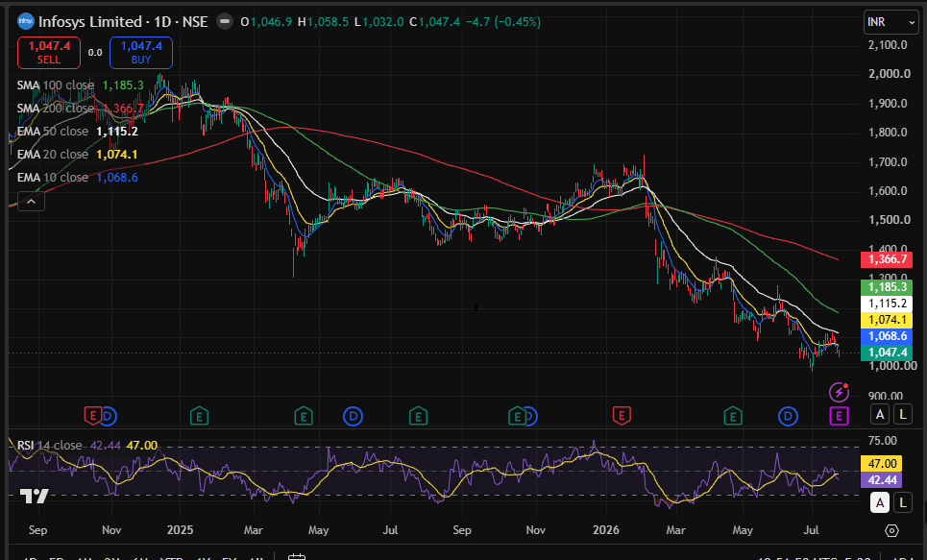Select the EMA 10 close legend entry
The width and height of the screenshot is (927, 560).
tap(53, 178)
